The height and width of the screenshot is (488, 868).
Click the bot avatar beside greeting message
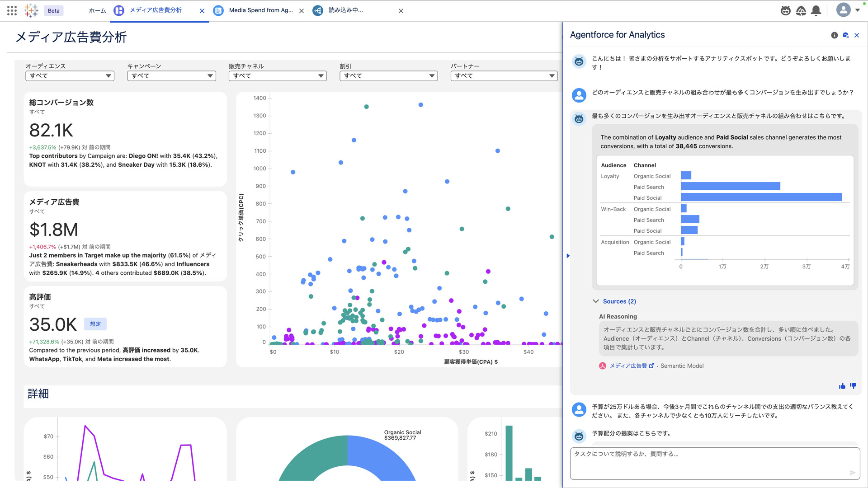579,61
